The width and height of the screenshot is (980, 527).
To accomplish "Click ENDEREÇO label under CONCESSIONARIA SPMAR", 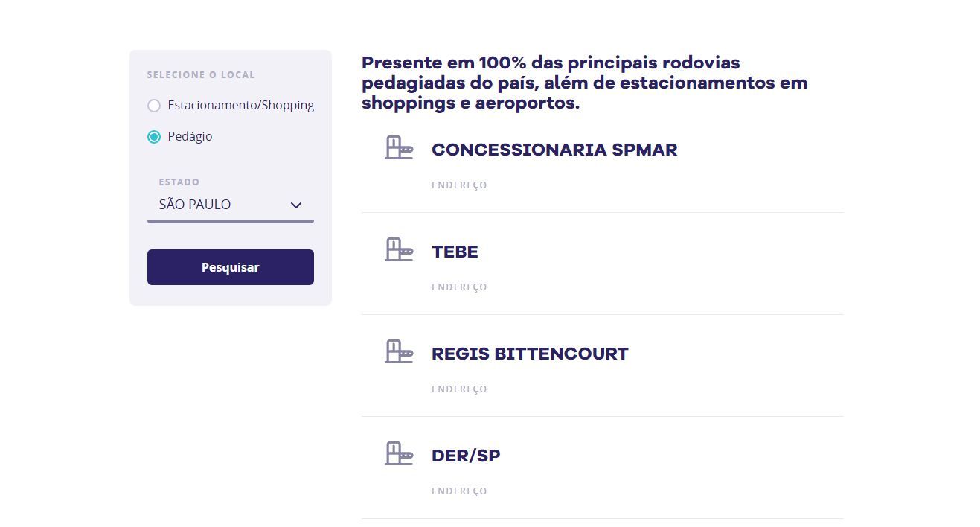I will [x=459, y=185].
